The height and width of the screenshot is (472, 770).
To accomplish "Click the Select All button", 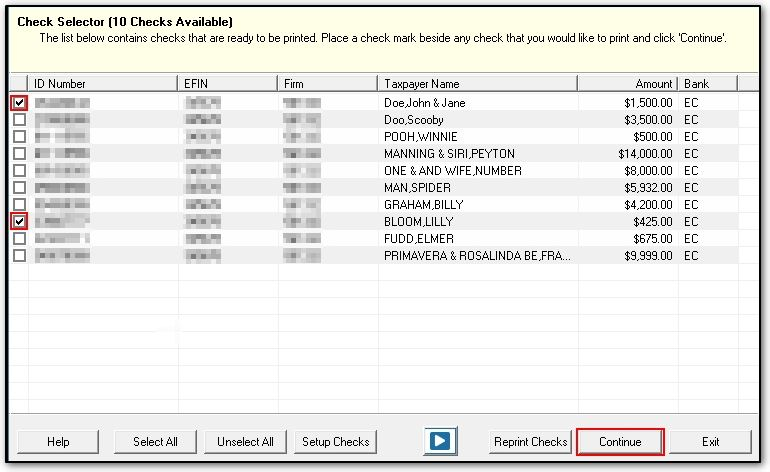I will point(155,441).
